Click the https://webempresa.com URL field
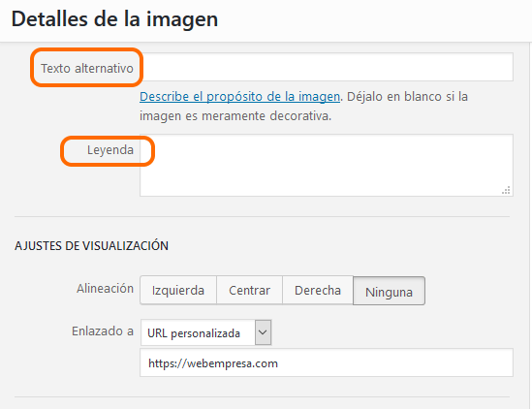The image size is (532, 409). 326,362
